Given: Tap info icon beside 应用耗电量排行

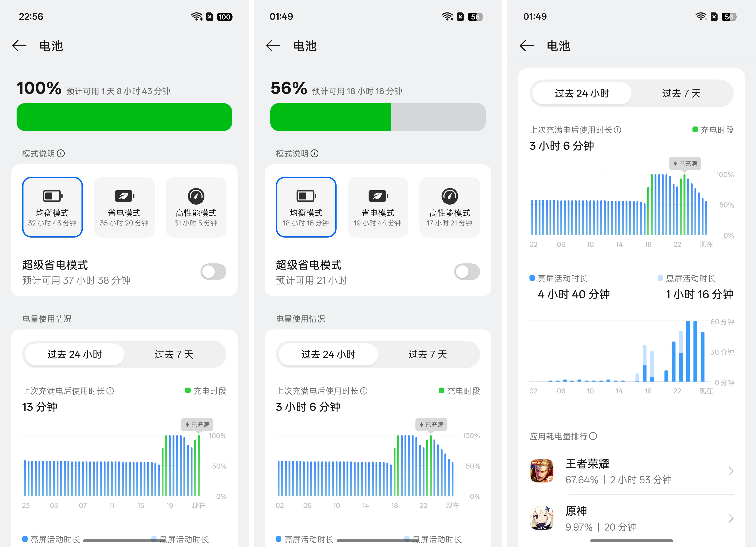Looking at the screenshot, I should coord(593,436).
